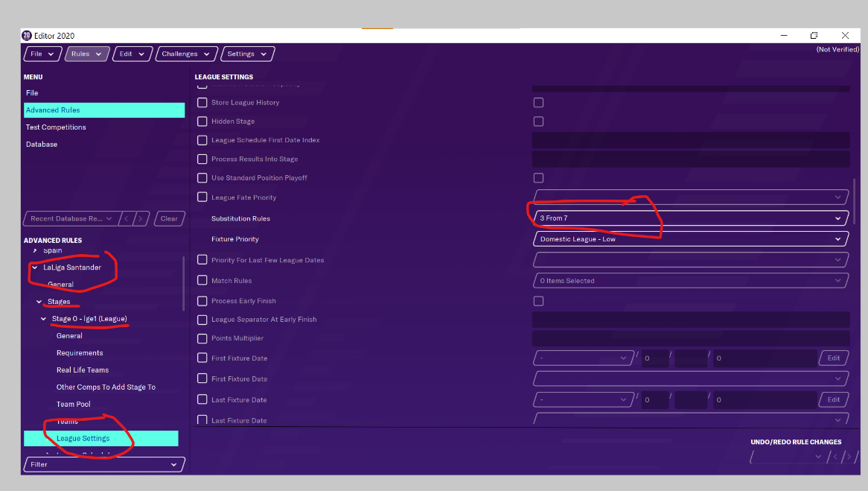Go back in recent database records
868x491 pixels.
coord(127,218)
